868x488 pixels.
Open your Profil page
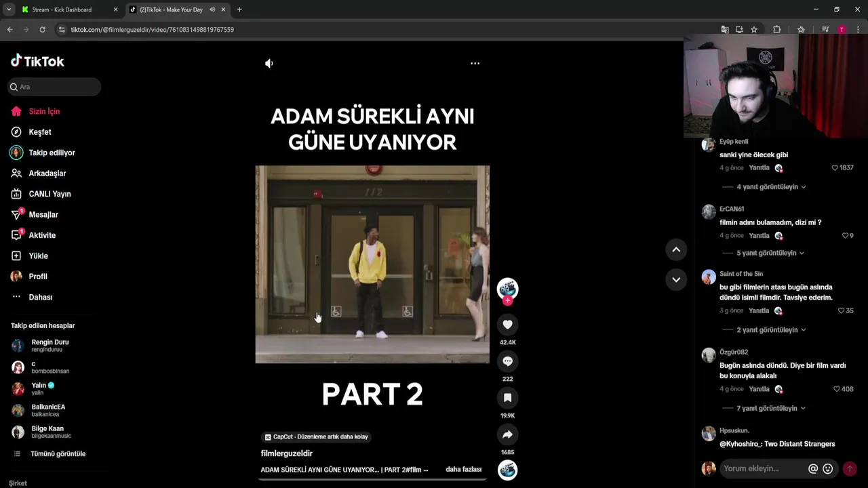(x=29, y=277)
